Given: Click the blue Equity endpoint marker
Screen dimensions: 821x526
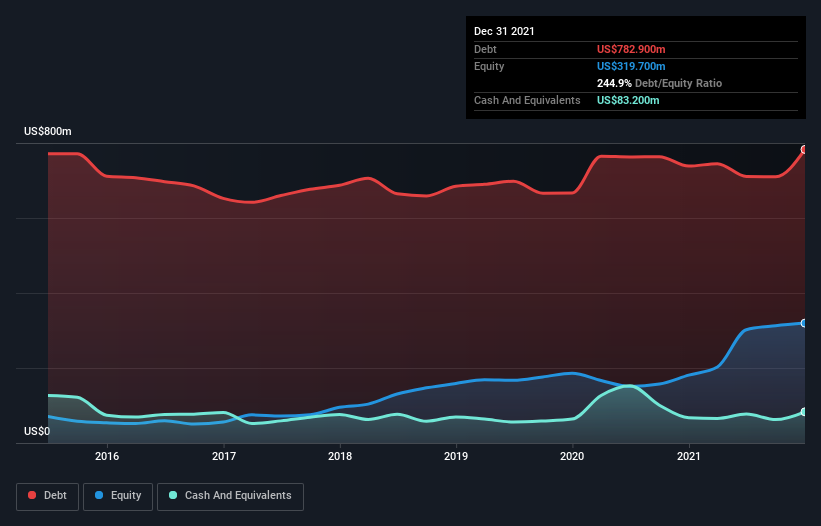Looking at the screenshot, I should tap(804, 323).
